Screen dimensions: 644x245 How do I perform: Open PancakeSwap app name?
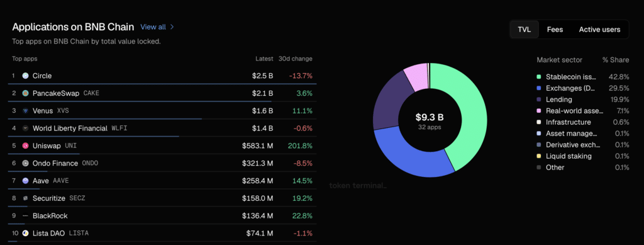pos(56,93)
